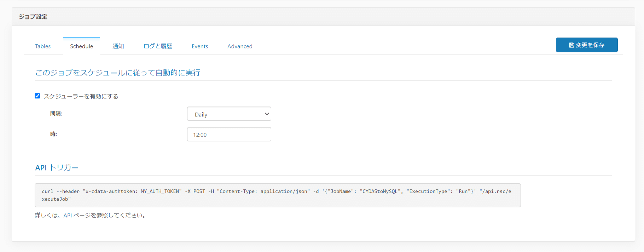Click the ジョブ設定 panel header title
Image resolution: width=644 pixels, height=252 pixels.
pyautogui.click(x=33, y=17)
